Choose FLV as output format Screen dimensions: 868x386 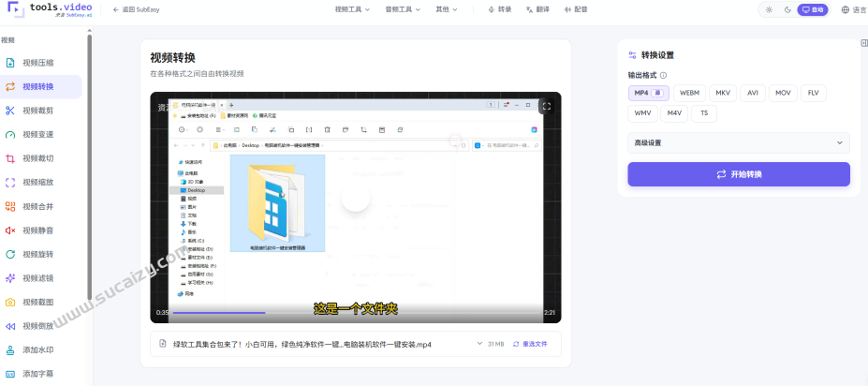[x=813, y=93]
